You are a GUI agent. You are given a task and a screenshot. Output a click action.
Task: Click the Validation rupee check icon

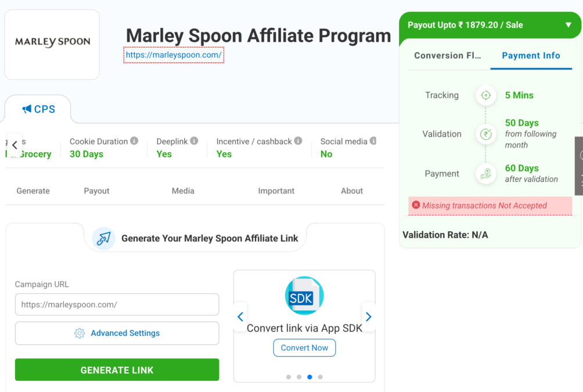point(485,134)
